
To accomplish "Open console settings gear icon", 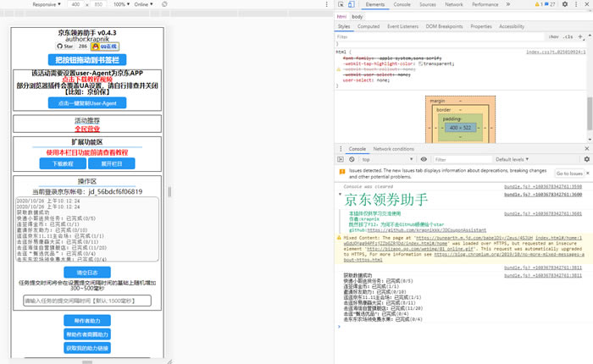I will (586, 159).
